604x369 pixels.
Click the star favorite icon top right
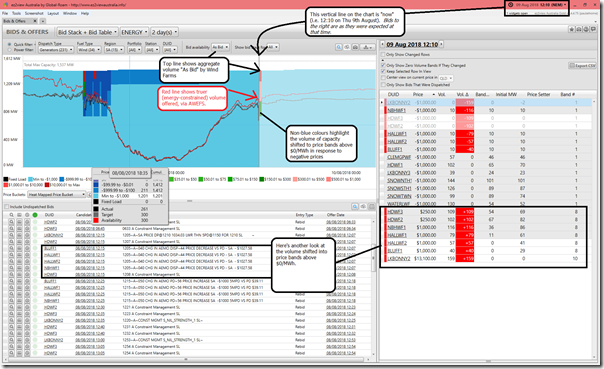click(x=572, y=29)
